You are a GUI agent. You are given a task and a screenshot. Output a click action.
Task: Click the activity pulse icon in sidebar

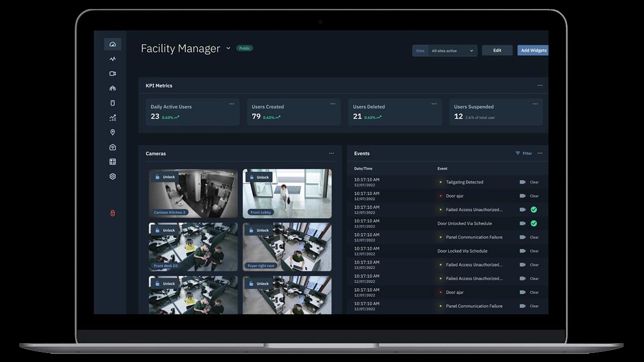tap(113, 59)
